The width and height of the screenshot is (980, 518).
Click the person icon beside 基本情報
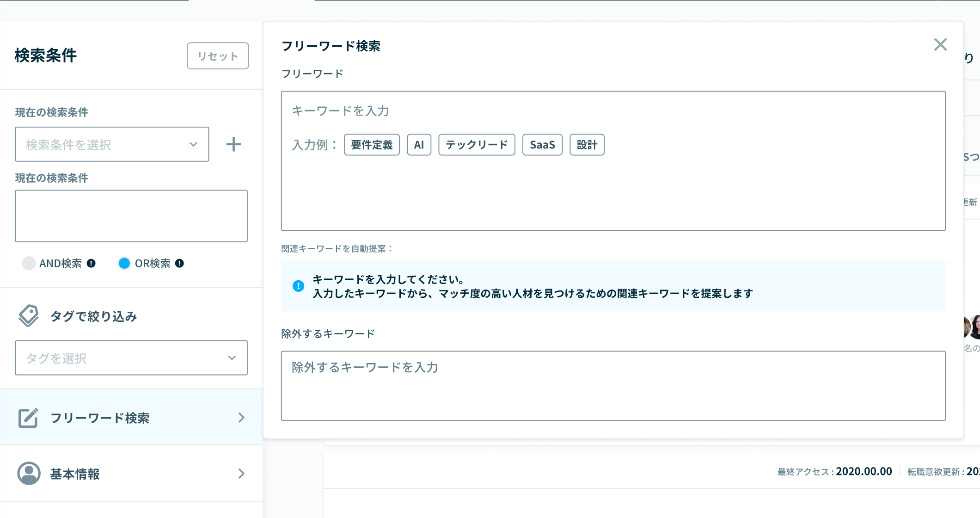click(29, 473)
